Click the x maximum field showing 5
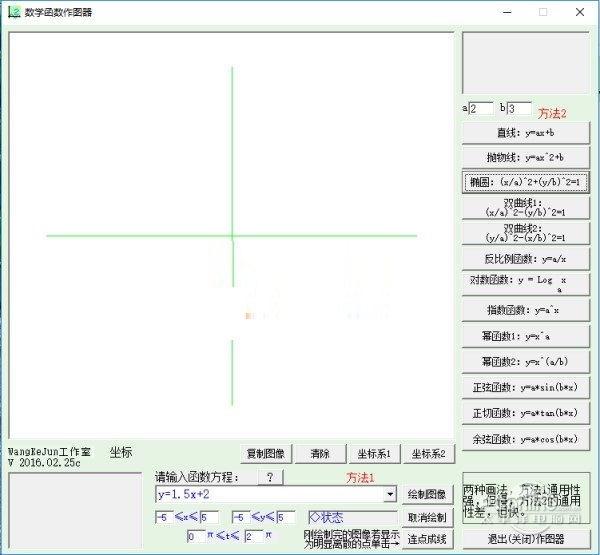600x555 pixels. click(209, 517)
